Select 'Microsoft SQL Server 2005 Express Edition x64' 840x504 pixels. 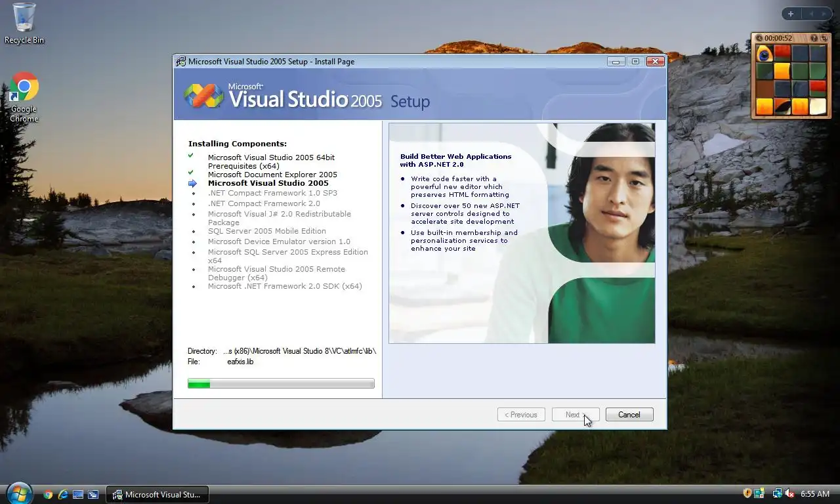pos(288,256)
